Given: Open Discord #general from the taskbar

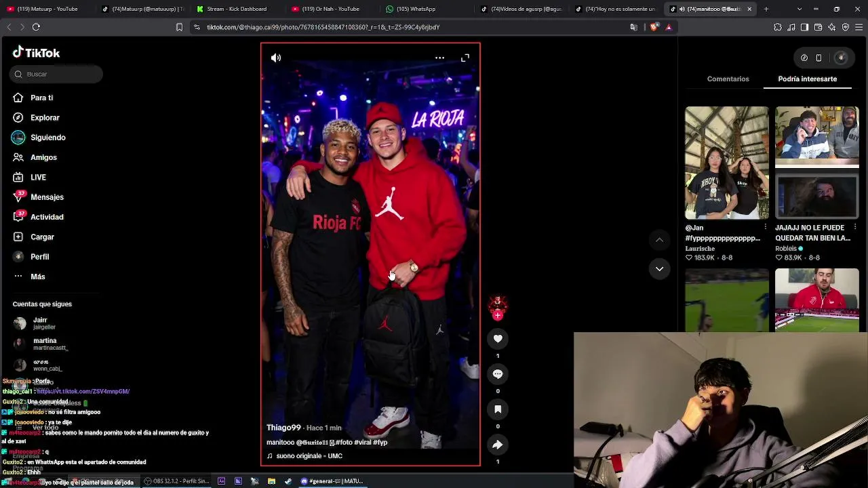Looking at the screenshot, I should (x=332, y=481).
